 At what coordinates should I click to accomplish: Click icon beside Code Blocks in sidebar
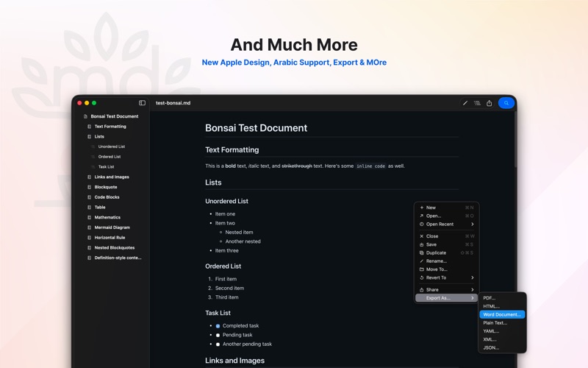(89, 197)
